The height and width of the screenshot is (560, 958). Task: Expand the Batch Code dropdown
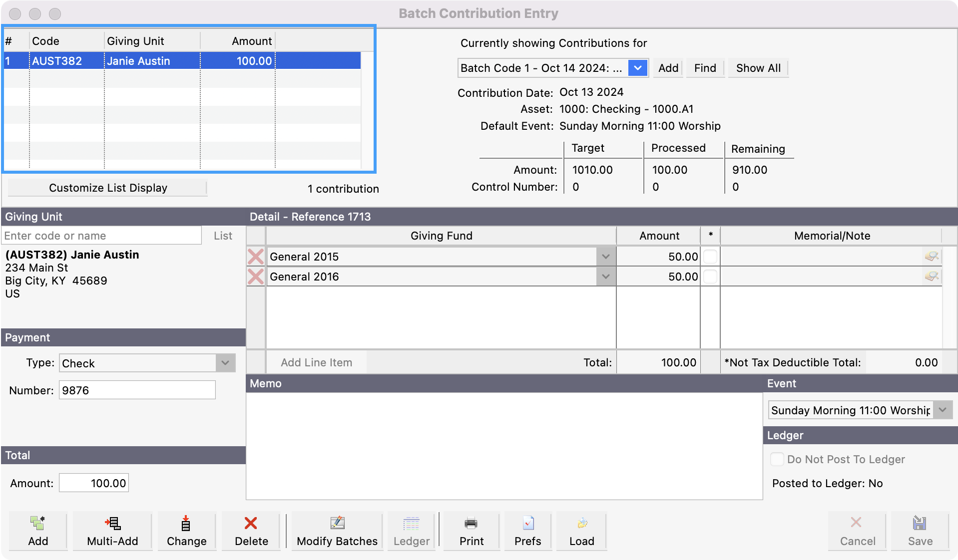[638, 68]
